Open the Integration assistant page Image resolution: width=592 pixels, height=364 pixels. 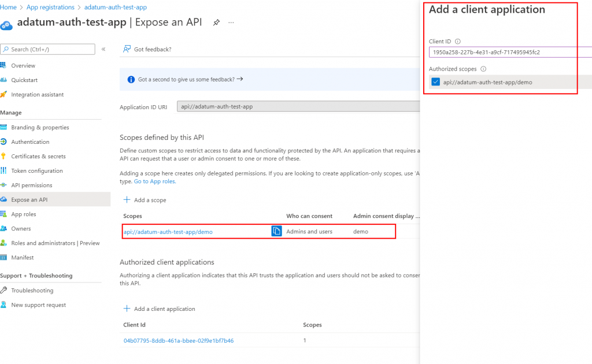(x=38, y=95)
